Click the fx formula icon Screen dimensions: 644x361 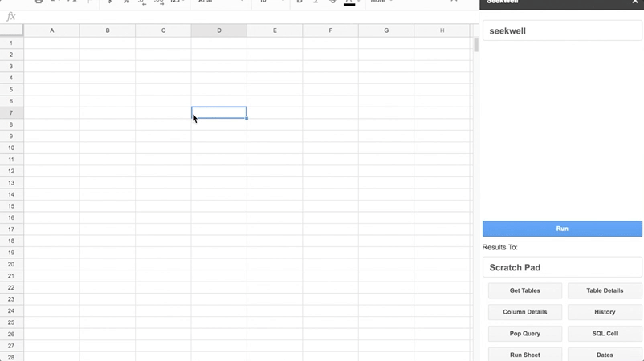10,17
